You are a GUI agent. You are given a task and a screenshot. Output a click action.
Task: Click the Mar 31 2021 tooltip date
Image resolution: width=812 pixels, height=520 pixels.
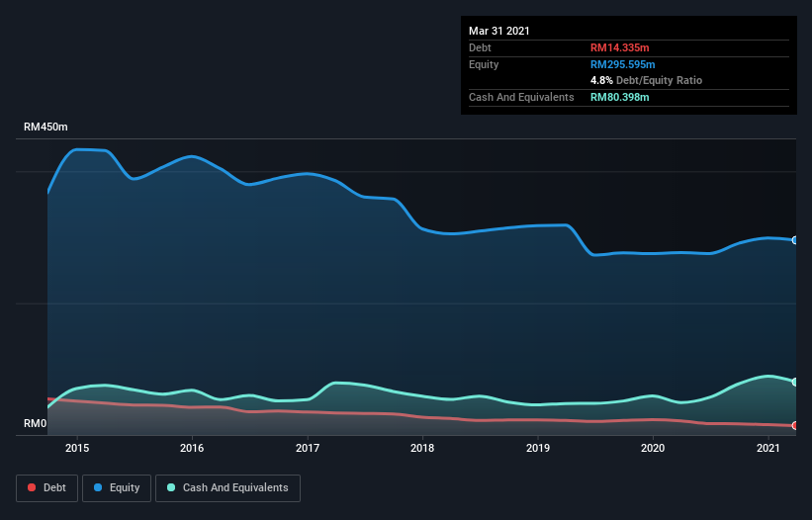tap(499, 31)
